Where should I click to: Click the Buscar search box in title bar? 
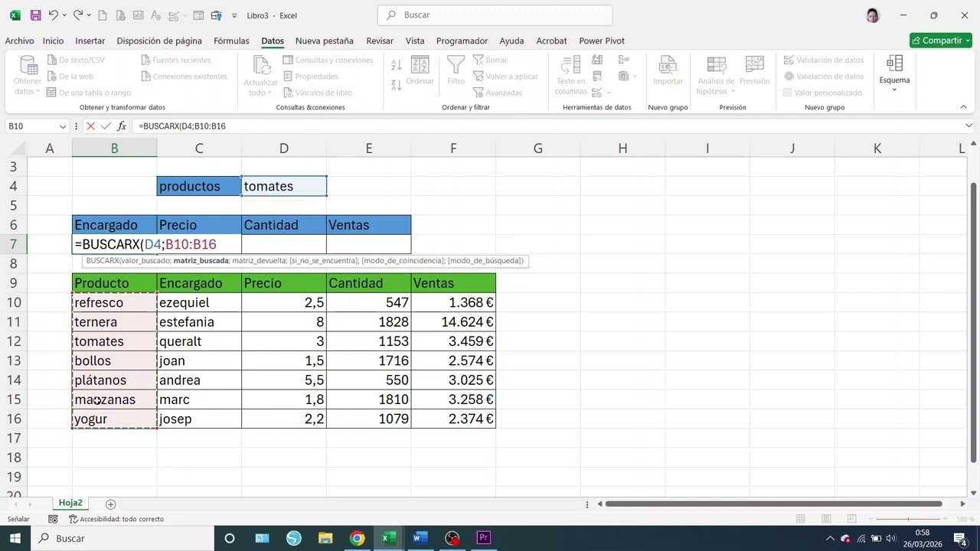pos(495,15)
